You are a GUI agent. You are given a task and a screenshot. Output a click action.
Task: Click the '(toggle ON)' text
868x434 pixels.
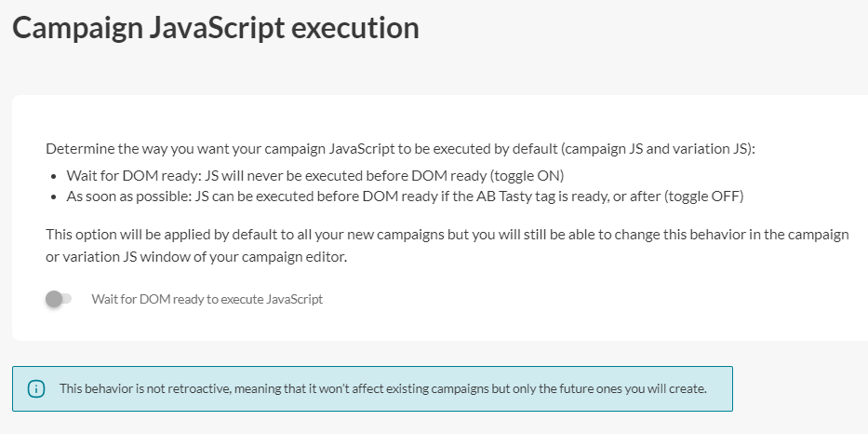[527, 176]
